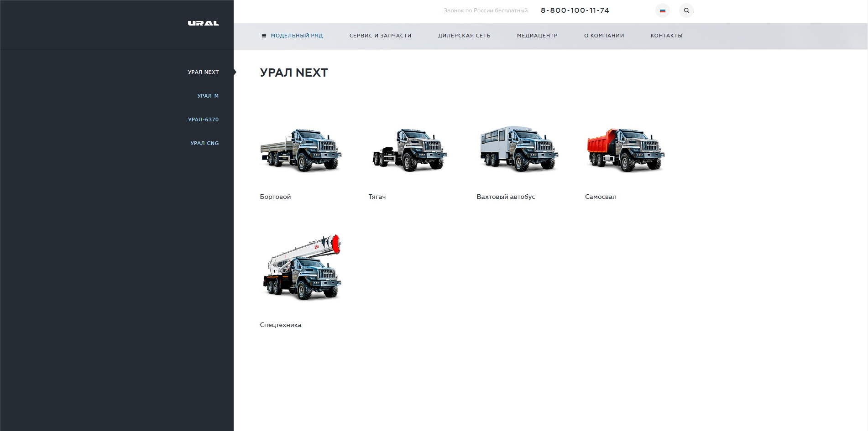
Task: Select Урал CNG in sidebar
Action: click(x=204, y=143)
